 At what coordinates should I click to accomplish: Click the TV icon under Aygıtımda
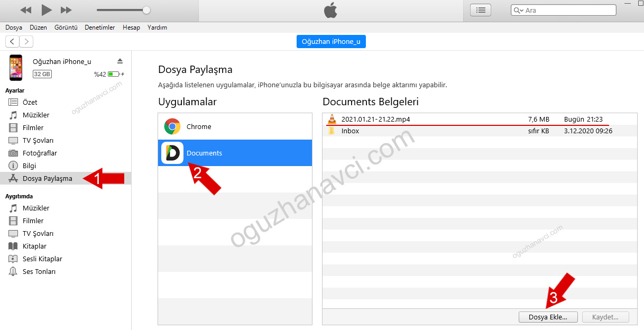pos(13,233)
